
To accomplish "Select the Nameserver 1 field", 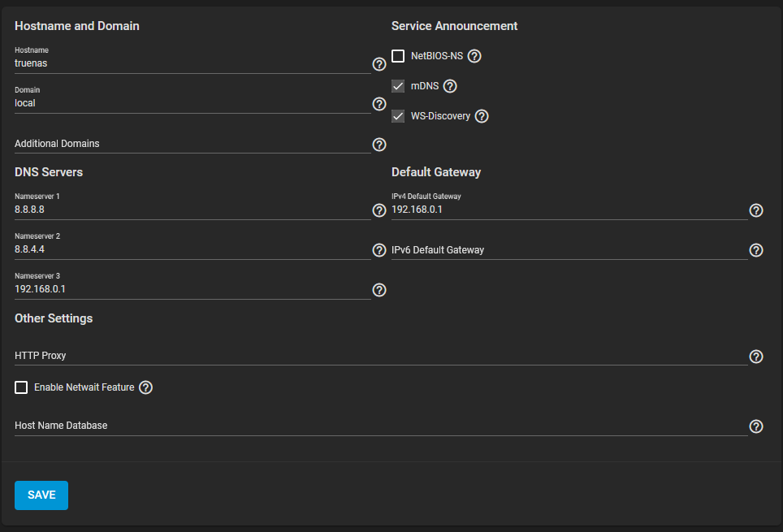I will coord(193,210).
